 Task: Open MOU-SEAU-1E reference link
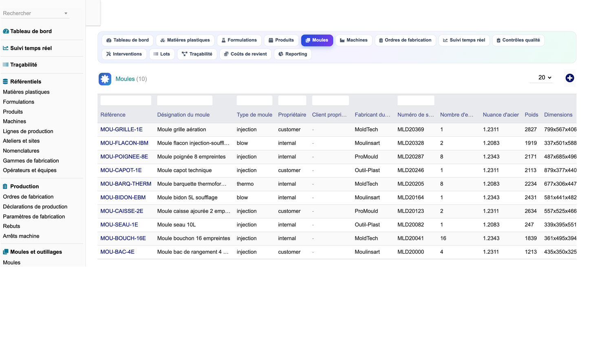pos(119,225)
